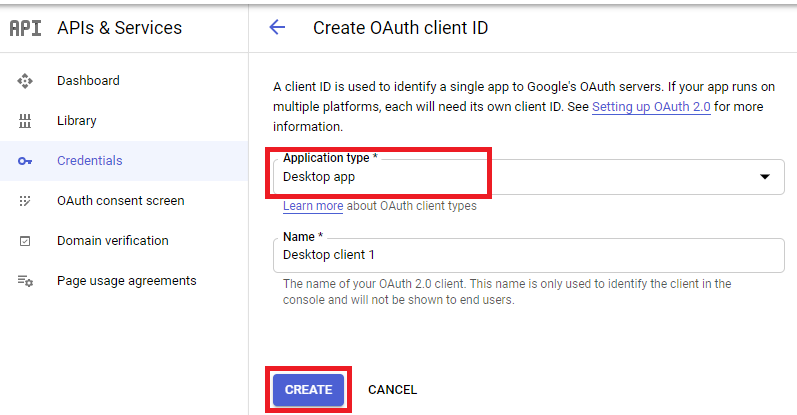Click the Domain verification checkbox icon
Image resolution: width=797 pixels, height=415 pixels.
26,241
